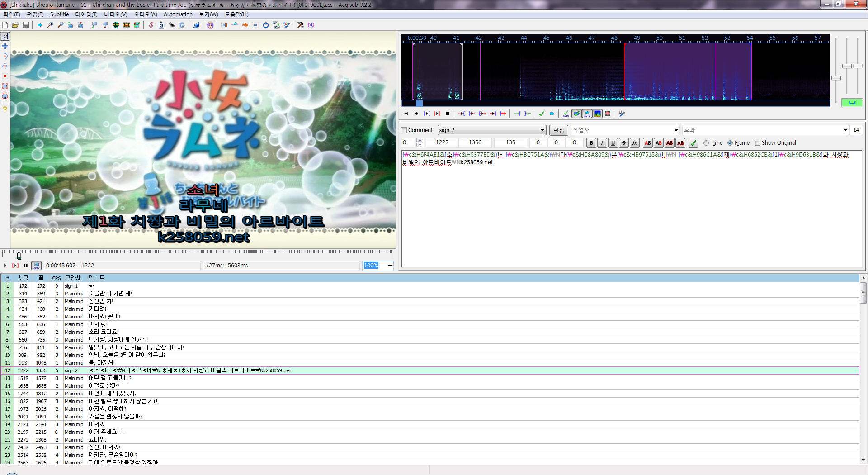Increase the layer number with up stepper
Image resolution: width=868 pixels, height=475 pixels.
coord(420,141)
